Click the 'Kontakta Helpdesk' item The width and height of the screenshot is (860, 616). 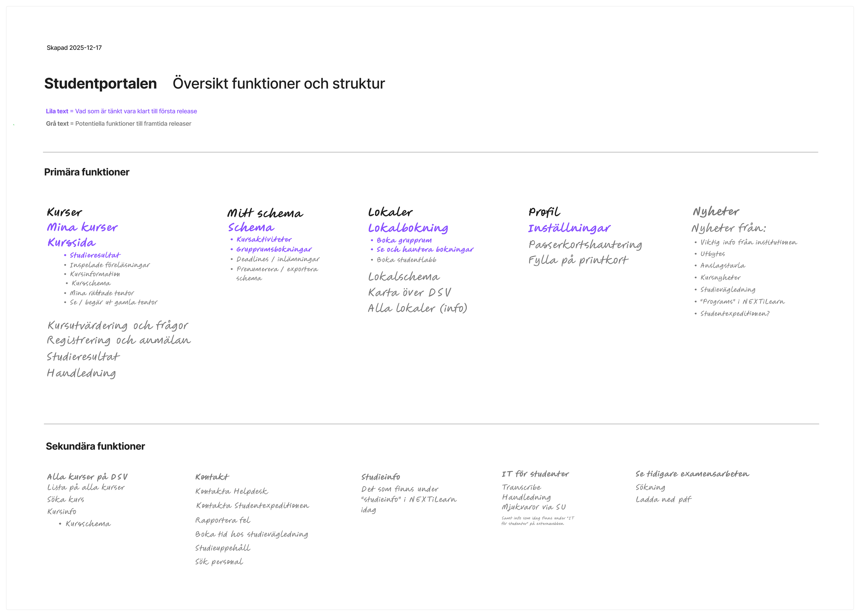click(x=232, y=491)
